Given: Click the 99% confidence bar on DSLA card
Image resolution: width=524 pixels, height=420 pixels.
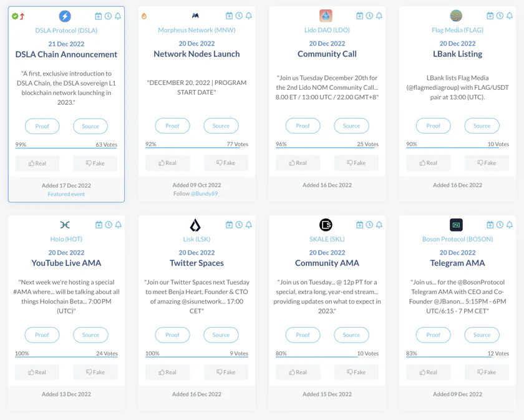Looking at the screenshot, I should 66,148.
